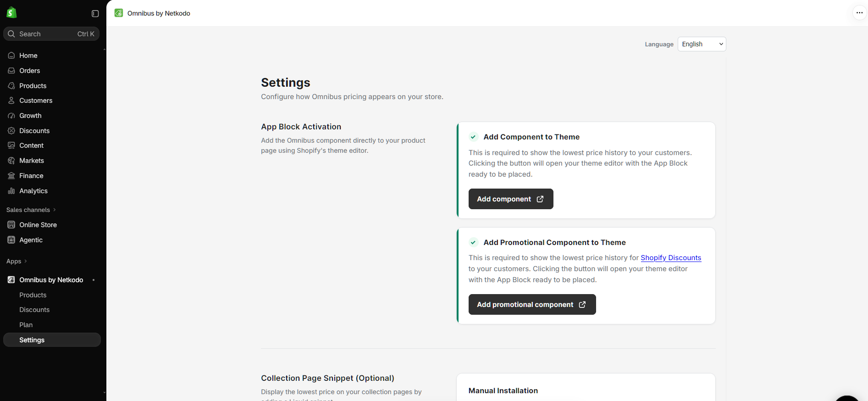Click the Online Store storefront icon
Viewport: 868px width, 401px height.
point(11,225)
